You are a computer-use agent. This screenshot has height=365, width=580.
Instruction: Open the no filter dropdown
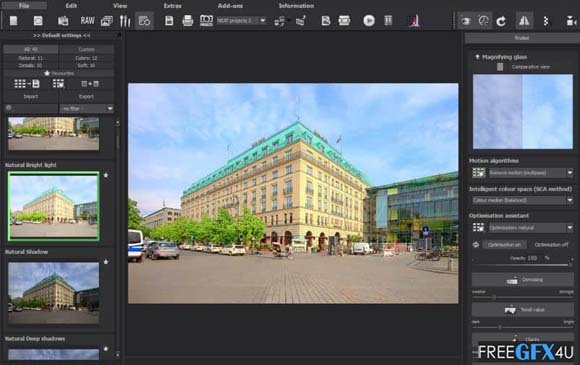[87, 108]
